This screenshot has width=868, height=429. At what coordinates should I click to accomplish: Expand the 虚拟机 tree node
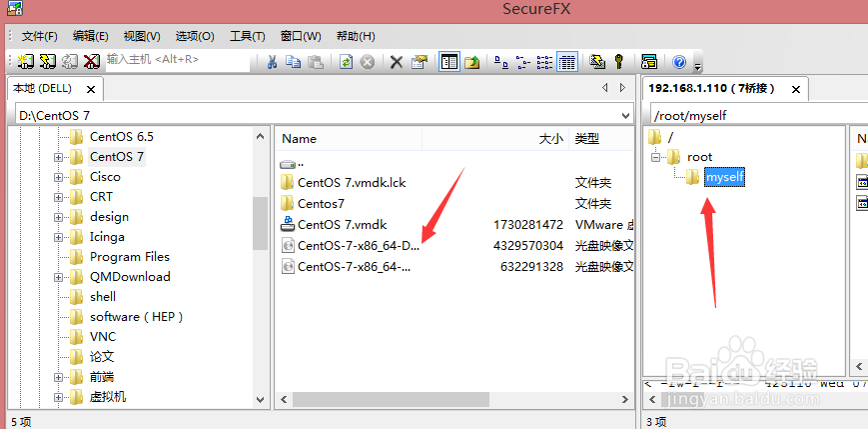coord(58,397)
